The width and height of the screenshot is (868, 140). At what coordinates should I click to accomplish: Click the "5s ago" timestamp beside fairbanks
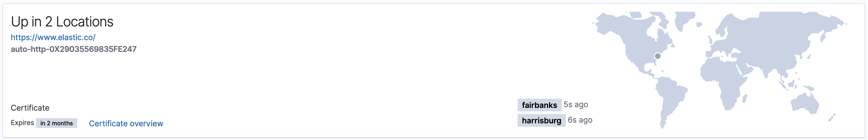(x=575, y=105)
